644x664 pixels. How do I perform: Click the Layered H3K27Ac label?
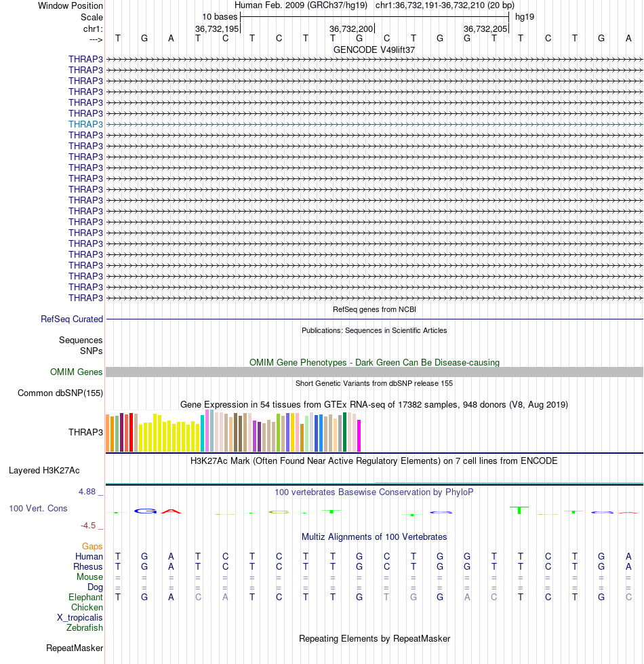click(x=44, y=470)
